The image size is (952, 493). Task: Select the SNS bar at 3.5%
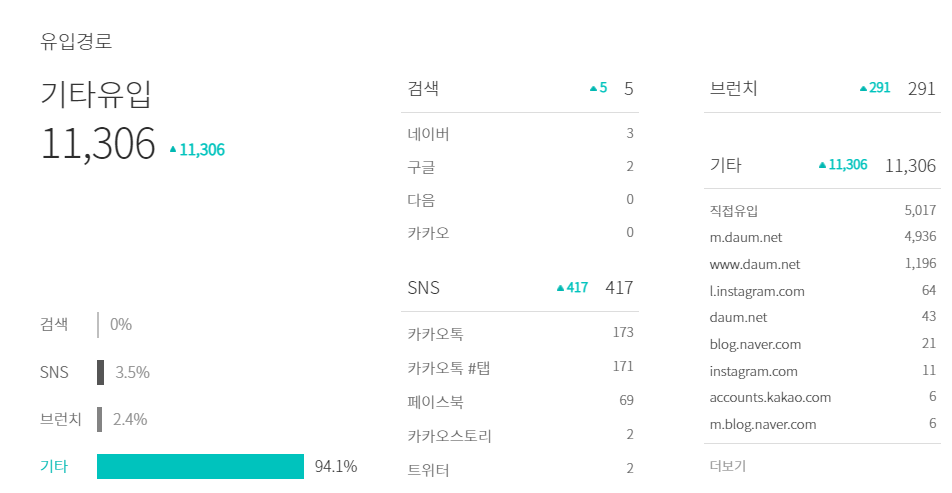[100, 372]
